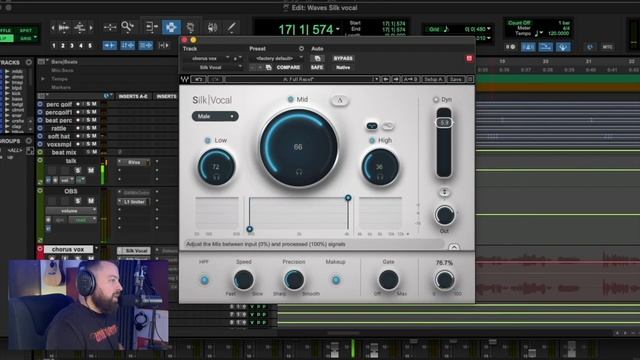Viewport: 640px width, 360px height.
Task: Click the red target button in plugin header
Action: [469, 58]
